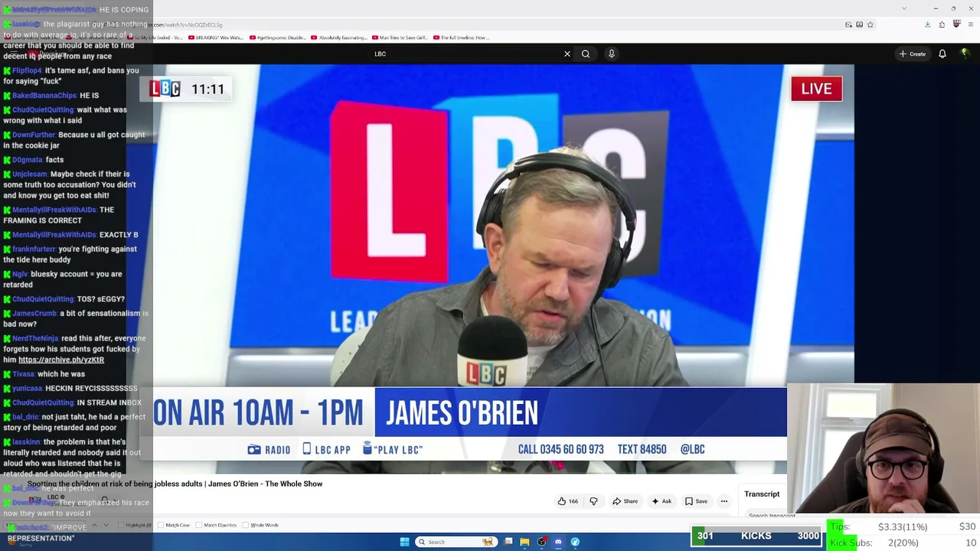Open the 'Absolutely fascinating...' bookmark
980x551 pixels.
coord(339,37)
